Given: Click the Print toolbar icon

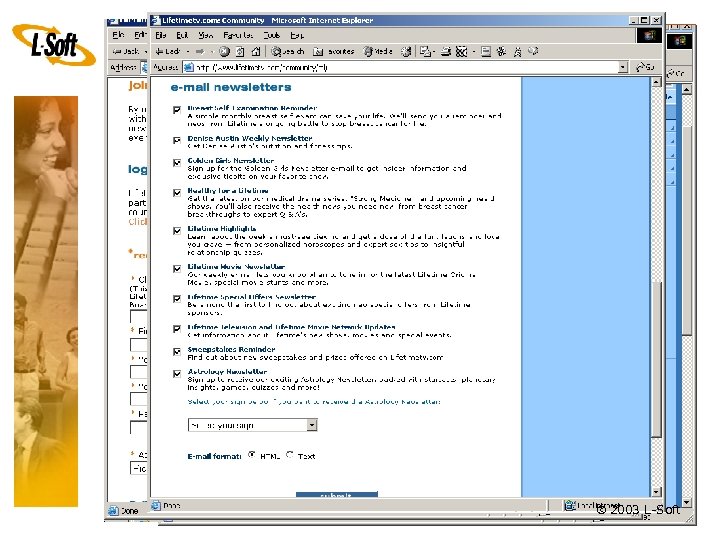Looking at the screenshot, I should coord(446,51).
